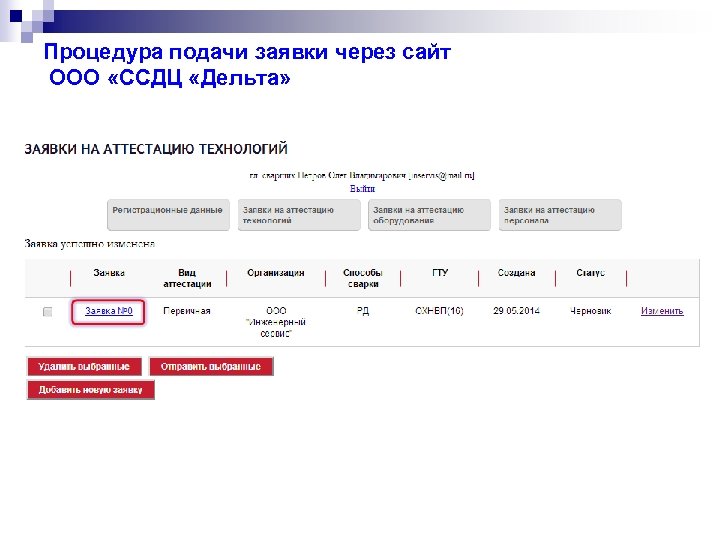Click the ЗАЯВКИ НА АТТЕСТАЦИЮ ТЕХНОЛОГИЙ heading
The image size is (720, 540).
(x=156, y=149)
